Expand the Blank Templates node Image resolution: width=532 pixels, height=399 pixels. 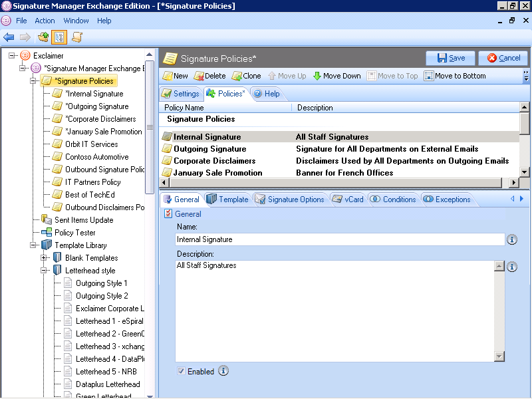43,258
